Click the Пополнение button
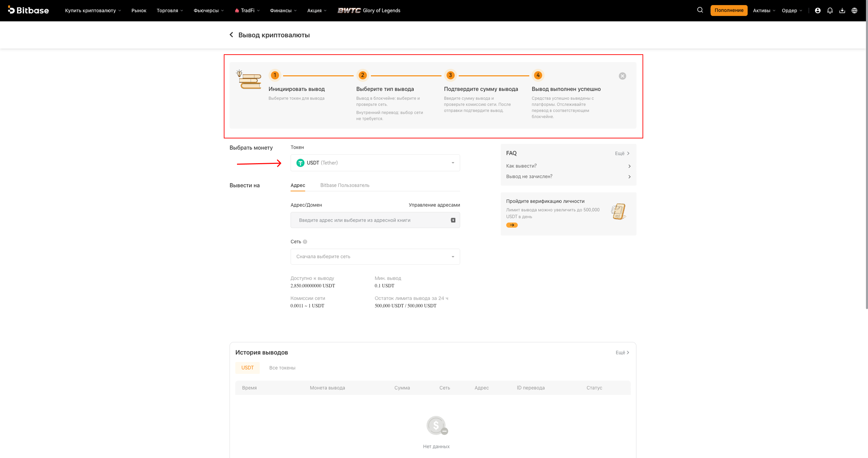 click(729, 10)
